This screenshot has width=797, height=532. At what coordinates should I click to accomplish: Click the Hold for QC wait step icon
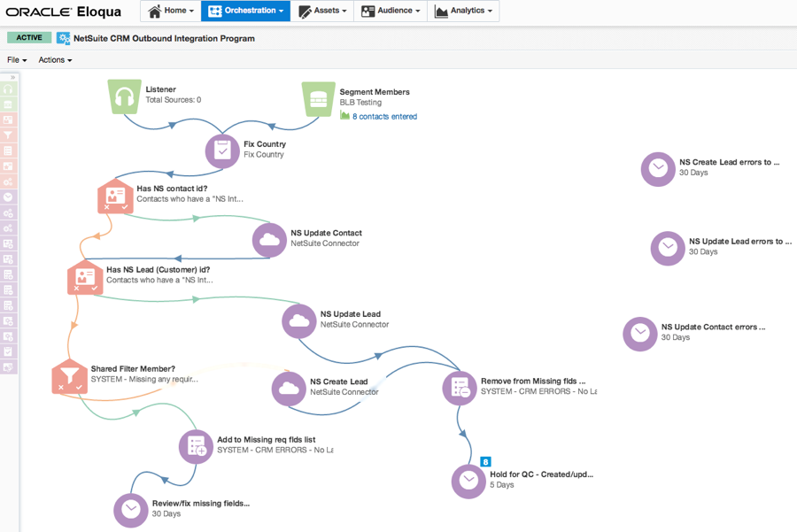[468, 482]
